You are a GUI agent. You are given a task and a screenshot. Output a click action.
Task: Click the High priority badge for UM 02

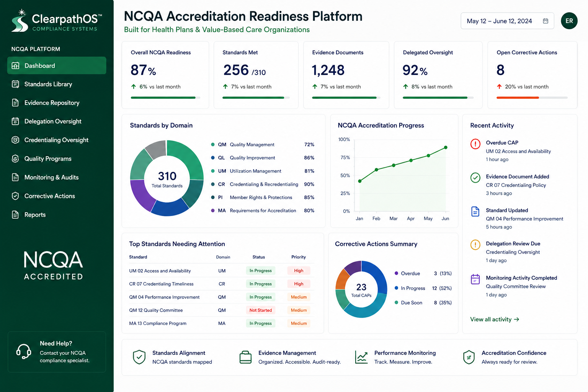click(299, 271)
